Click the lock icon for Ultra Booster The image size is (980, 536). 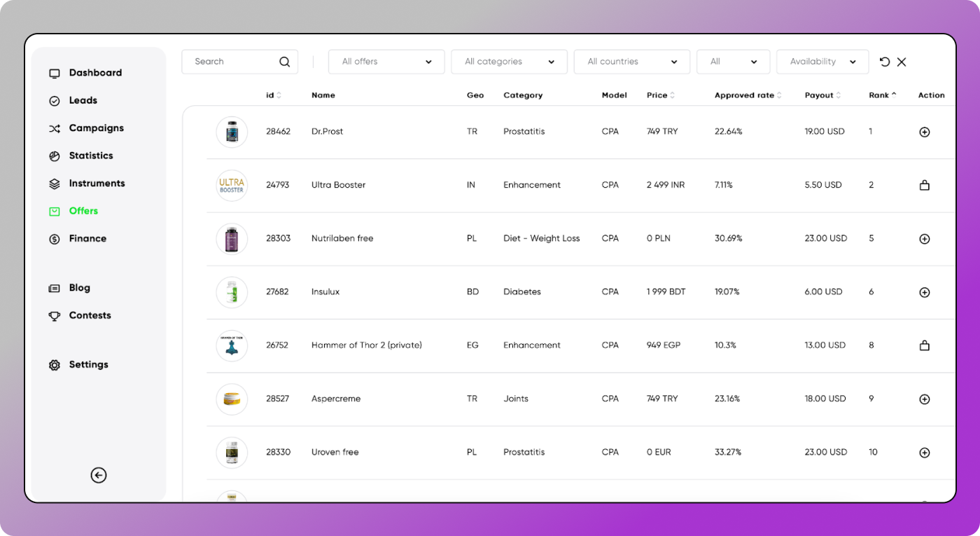[x=924, y=186]
